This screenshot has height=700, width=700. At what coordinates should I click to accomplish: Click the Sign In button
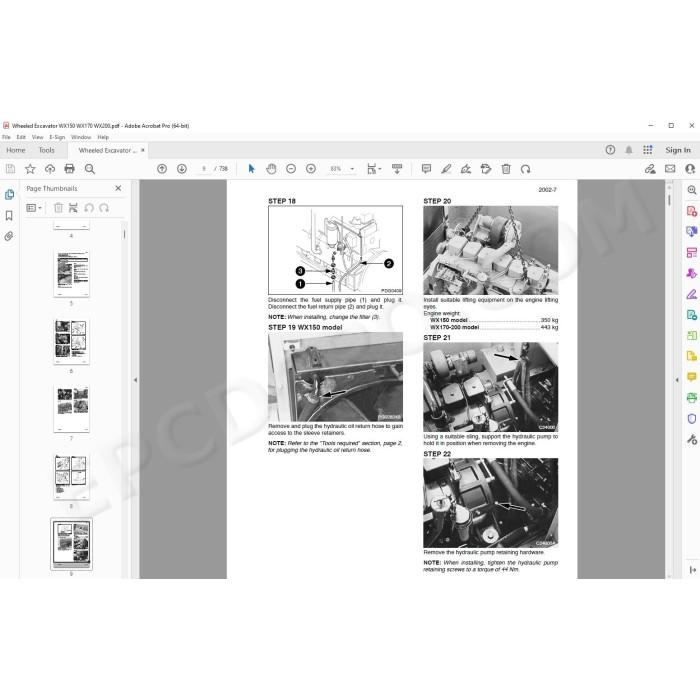tap(678, 150)
